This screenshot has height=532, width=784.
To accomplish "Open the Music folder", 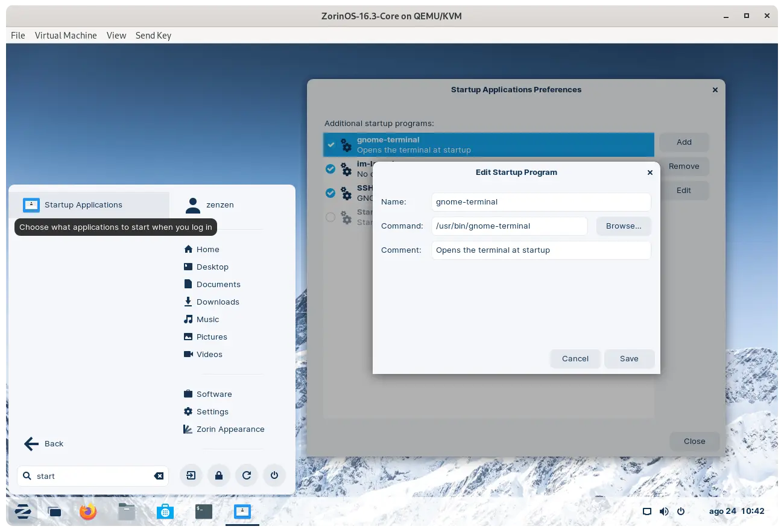I will (x=201, y=319).
